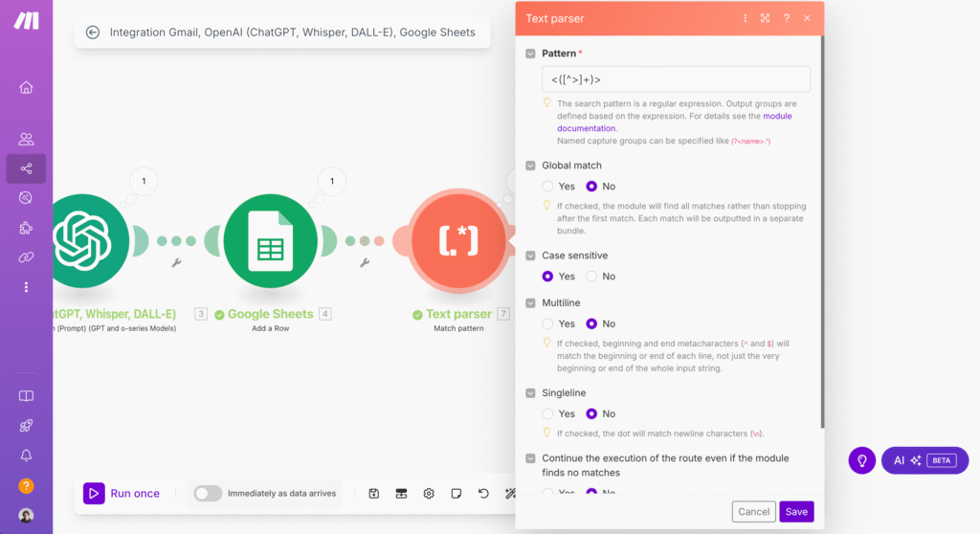Open the Text parser help question mark
The height and width of the screenshot is (534, 980).
[787, 19]
